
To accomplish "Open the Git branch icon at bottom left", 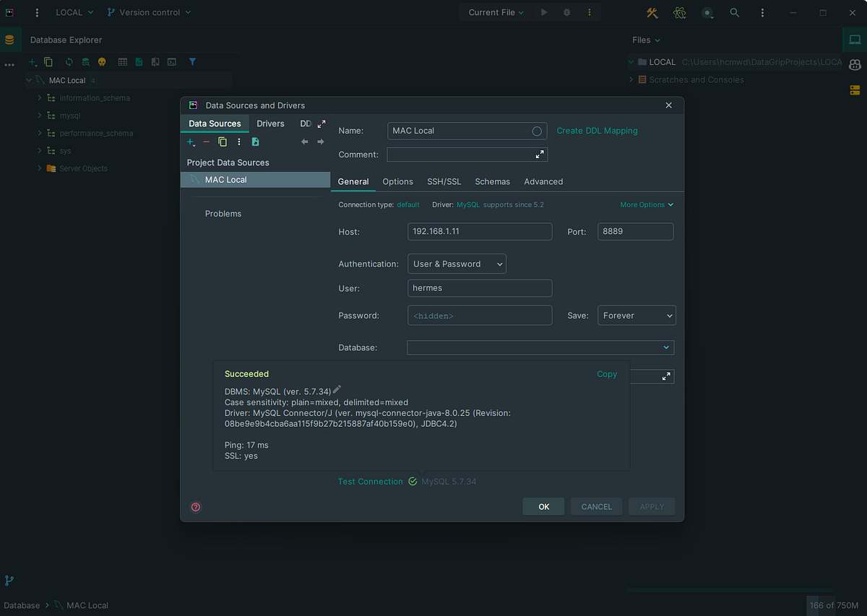I will tap(9, 580).
